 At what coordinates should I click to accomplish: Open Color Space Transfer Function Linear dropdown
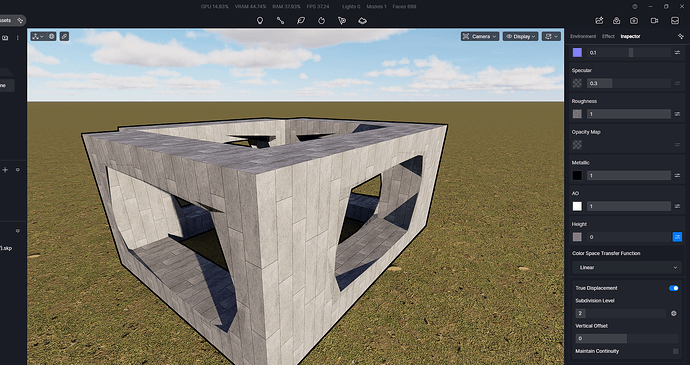pos(627,267)
